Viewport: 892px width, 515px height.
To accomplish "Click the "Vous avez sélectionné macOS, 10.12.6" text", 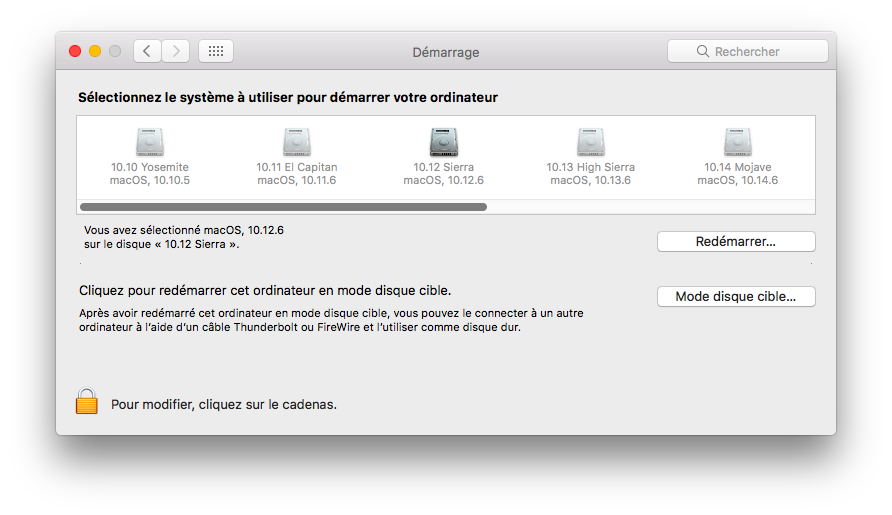I will 184,230.
